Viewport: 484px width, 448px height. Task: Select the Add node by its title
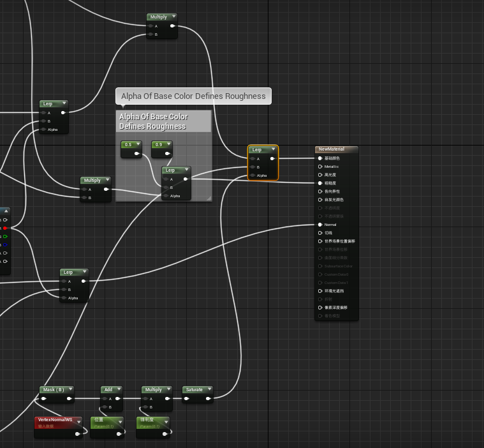(x=108, y=389)
